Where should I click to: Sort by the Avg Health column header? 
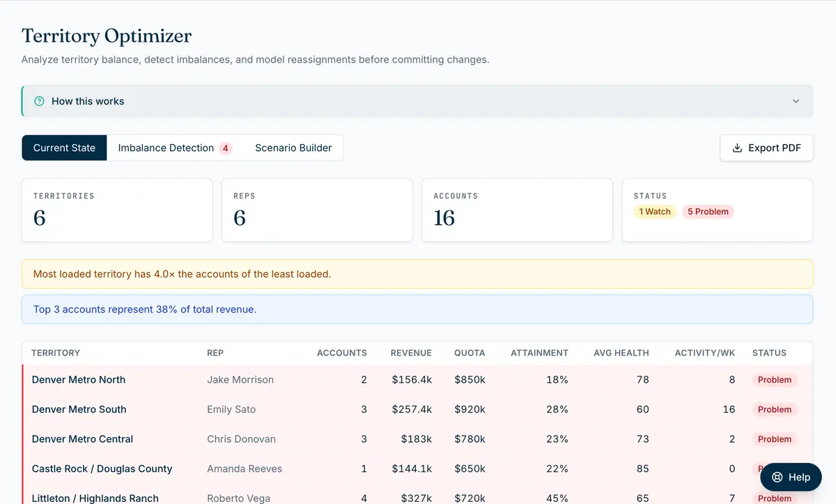tap(621, 353)
